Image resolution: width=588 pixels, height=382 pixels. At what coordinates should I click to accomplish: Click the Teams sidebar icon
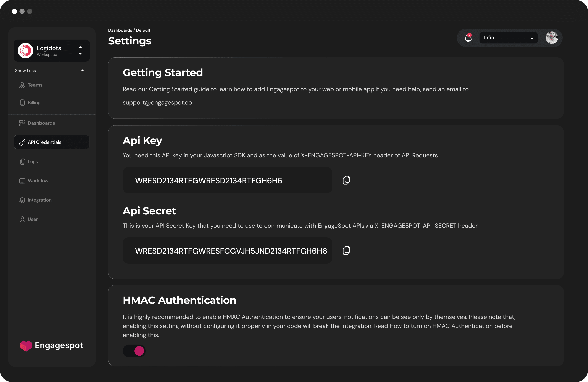pos(22,85)
